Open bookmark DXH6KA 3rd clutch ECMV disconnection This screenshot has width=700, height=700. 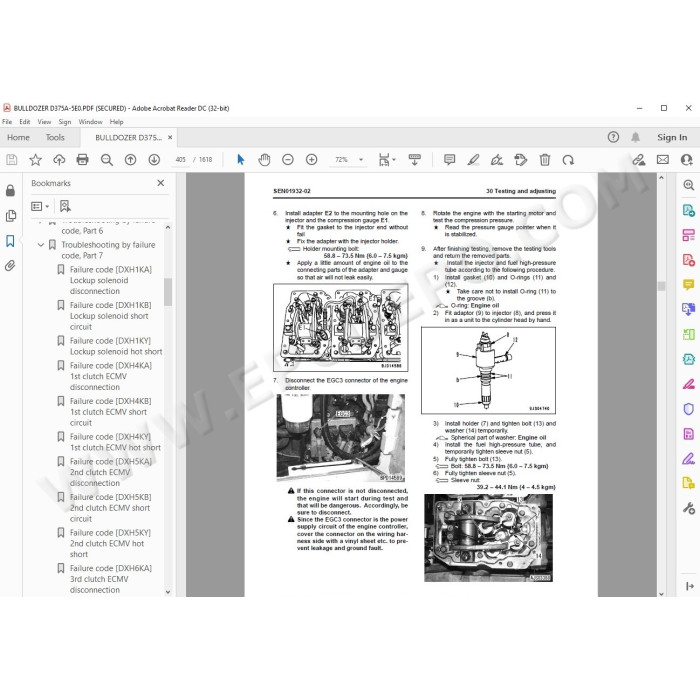tap(111, 579)
